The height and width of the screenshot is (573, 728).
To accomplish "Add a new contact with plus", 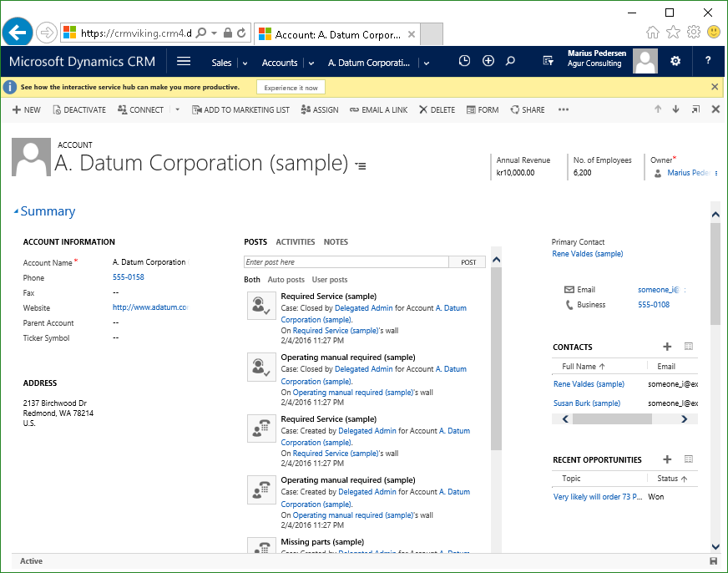I will pyautogui.click(x=667, y=347).
